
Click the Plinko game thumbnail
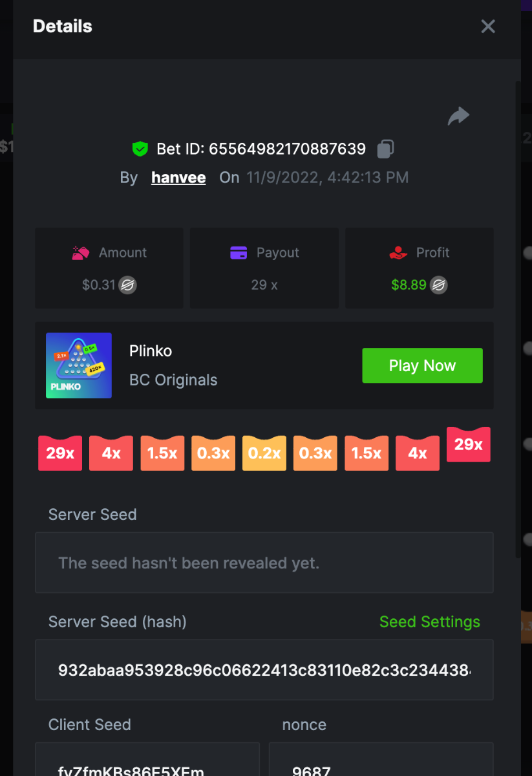[79, 365]
